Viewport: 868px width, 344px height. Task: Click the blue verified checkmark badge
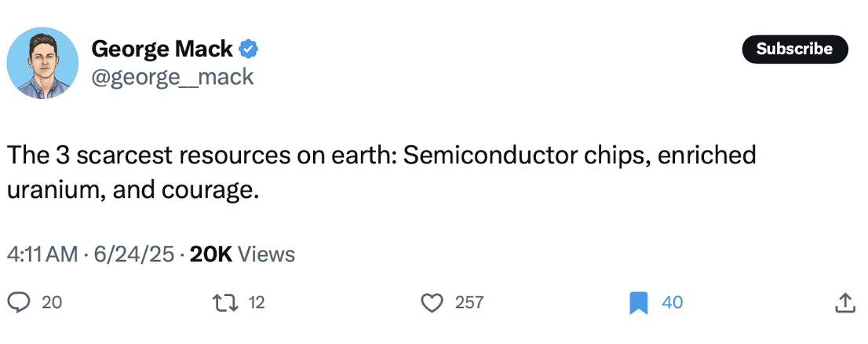click(x=250, y=49)
